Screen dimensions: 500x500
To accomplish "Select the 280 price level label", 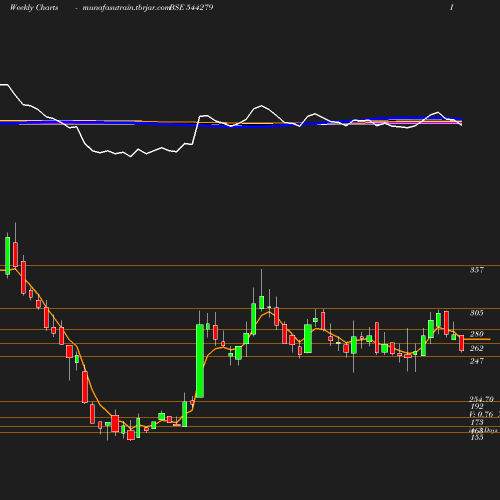I will pyautogui.click(x=477, y=334).
